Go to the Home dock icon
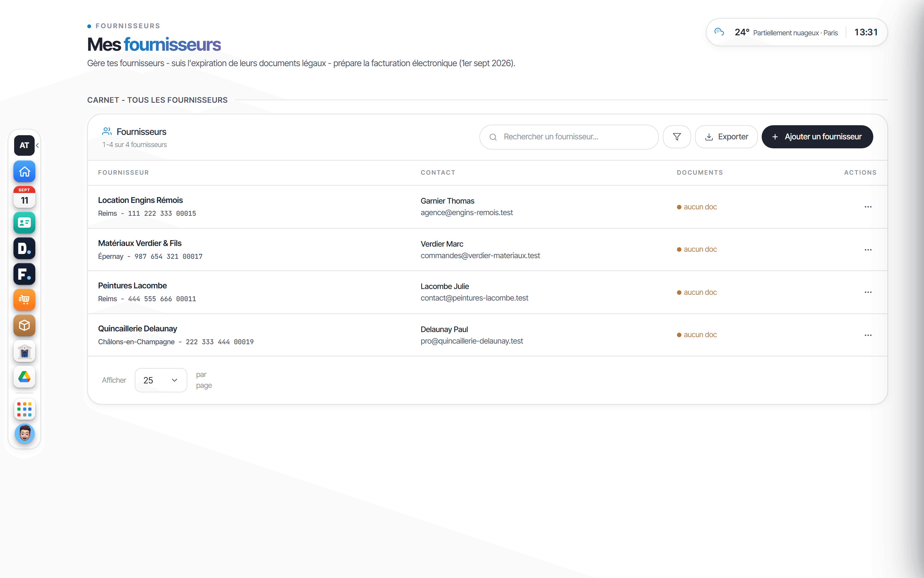The height and width of the screenshot is (578, 924). pyautogui.click(x=24, y=171)
